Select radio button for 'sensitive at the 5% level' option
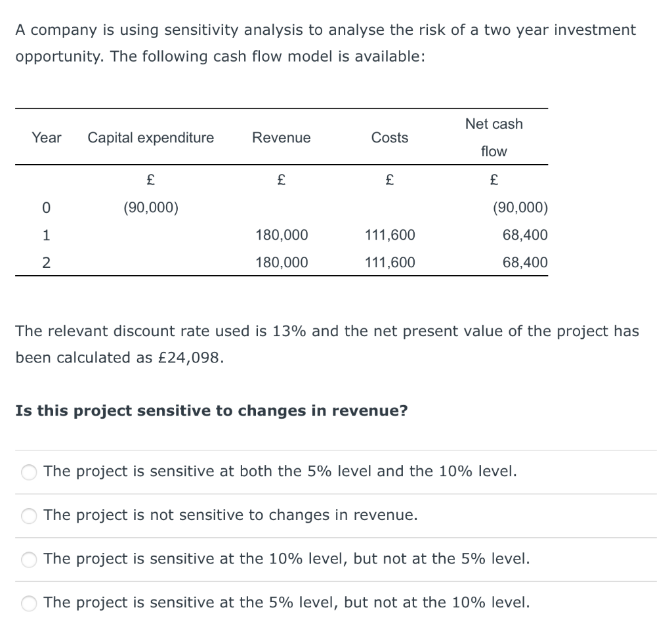Viewport: 672px width, 635px height. 29,603
